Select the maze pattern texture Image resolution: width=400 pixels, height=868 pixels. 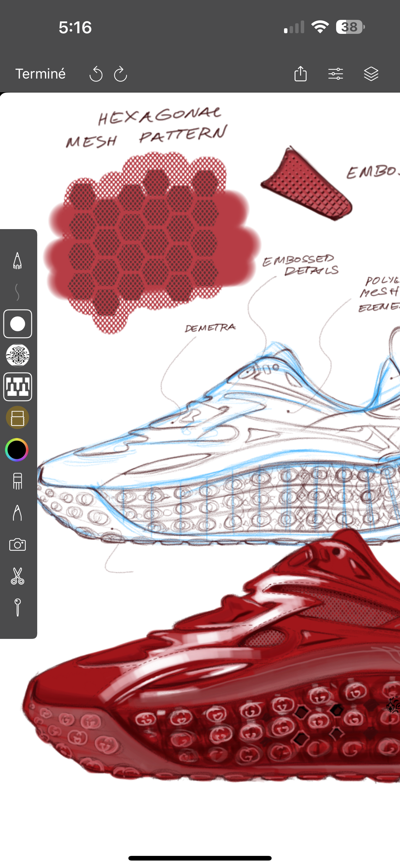point(17,387)
